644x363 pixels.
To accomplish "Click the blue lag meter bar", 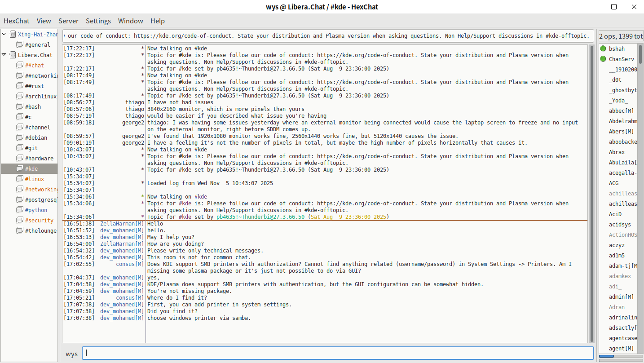I will point(606,357).
